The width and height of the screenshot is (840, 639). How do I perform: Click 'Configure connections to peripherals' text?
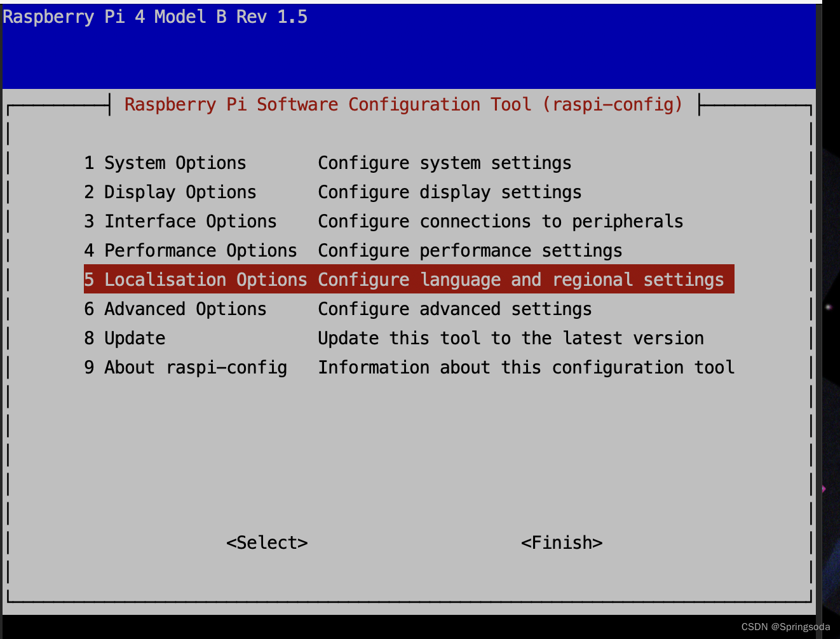click(500, 222)
